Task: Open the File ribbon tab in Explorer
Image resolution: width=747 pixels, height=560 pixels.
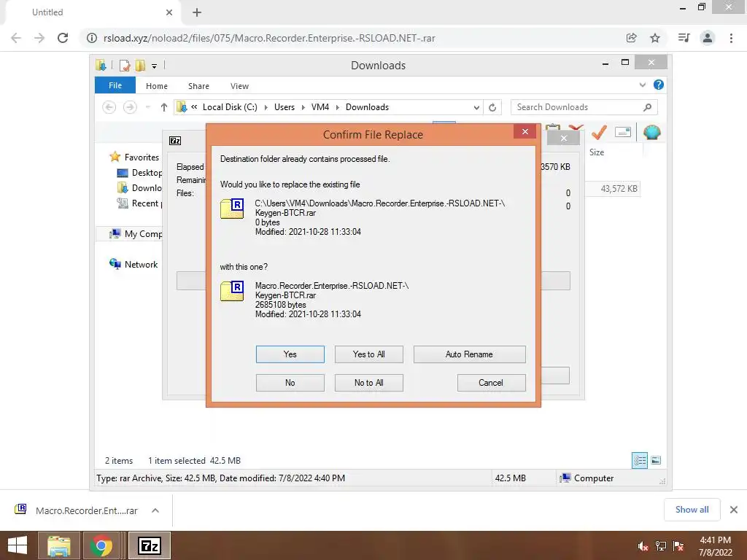Action: pyautogui.click(x=115, y=85)
